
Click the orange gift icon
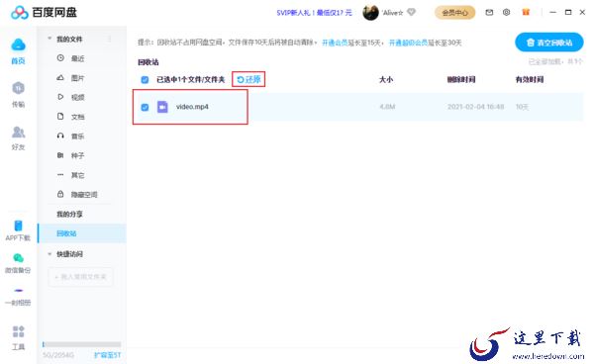click(526, 13)
